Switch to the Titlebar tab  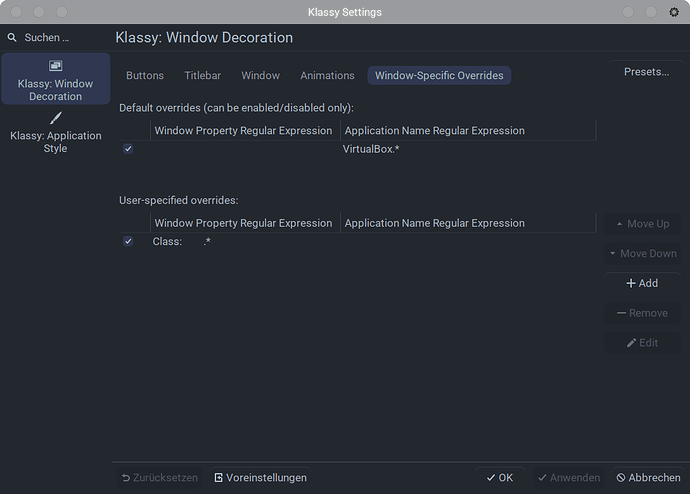pyautogui.click(x=202, y=76)
